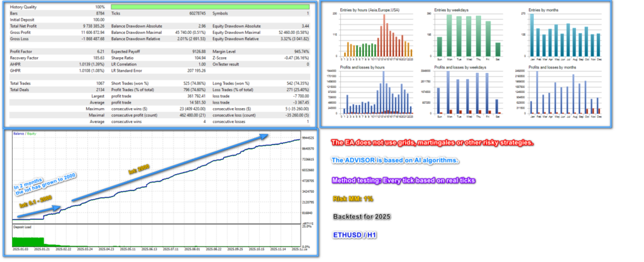Click the Jan bar in Entries by months
644x262 pixels.
(532, 35)
